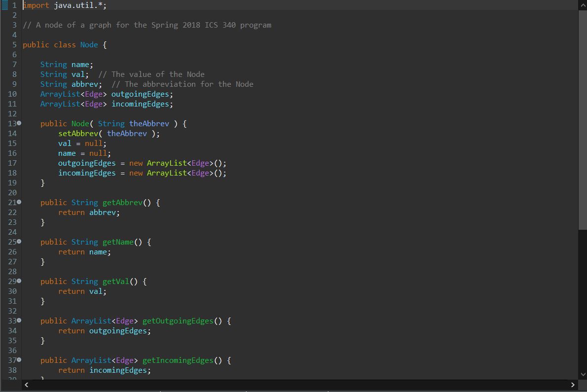Click the Node class name on line 5
Screen dimensions: 587x392
pyautogui.click(x=89, y=44)
